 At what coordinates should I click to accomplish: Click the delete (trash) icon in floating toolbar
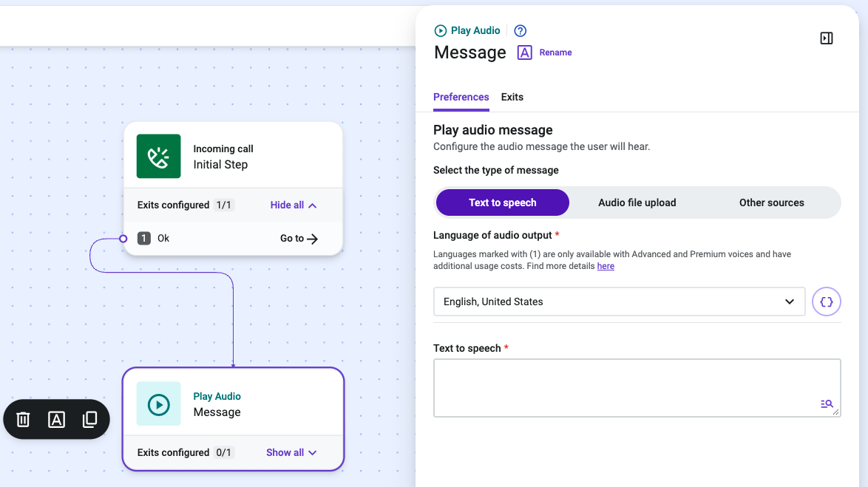23,420
